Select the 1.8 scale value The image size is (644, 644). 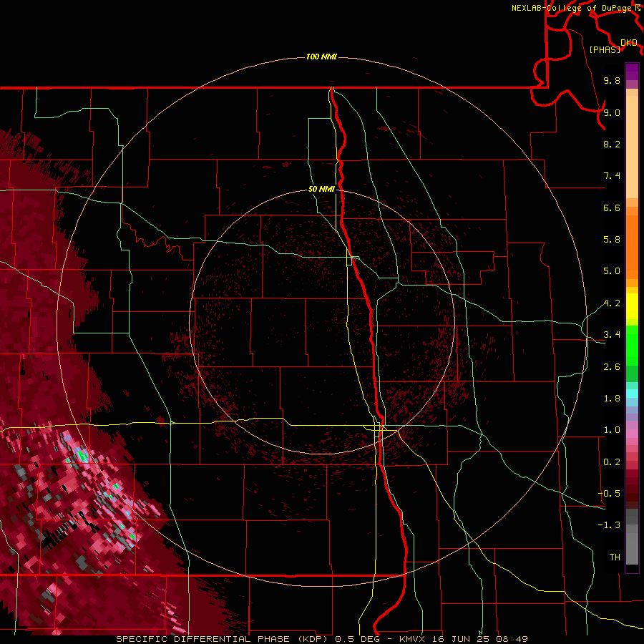click(612, 399)
